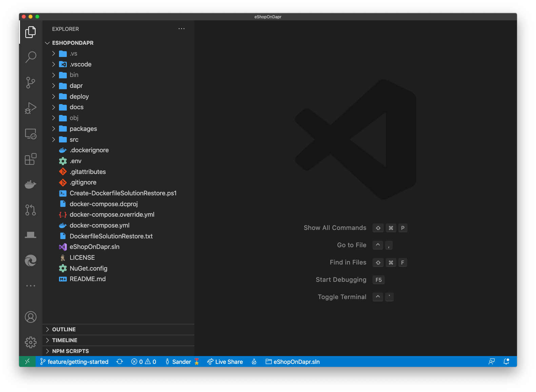The width and height of the screenshot is (536, 392).
Task: Click Sander user in status bar
Action: pyautogui.click(x=182, y=361)
